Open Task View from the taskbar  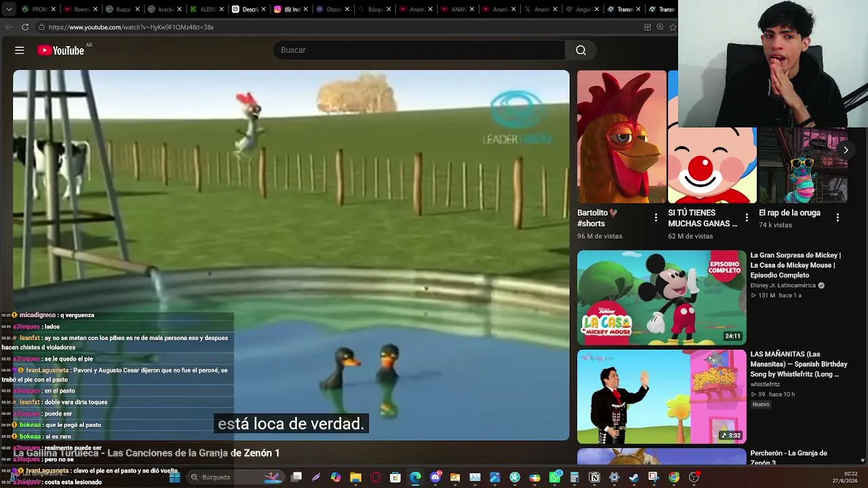pyautogui.click(x=296, y=477)
